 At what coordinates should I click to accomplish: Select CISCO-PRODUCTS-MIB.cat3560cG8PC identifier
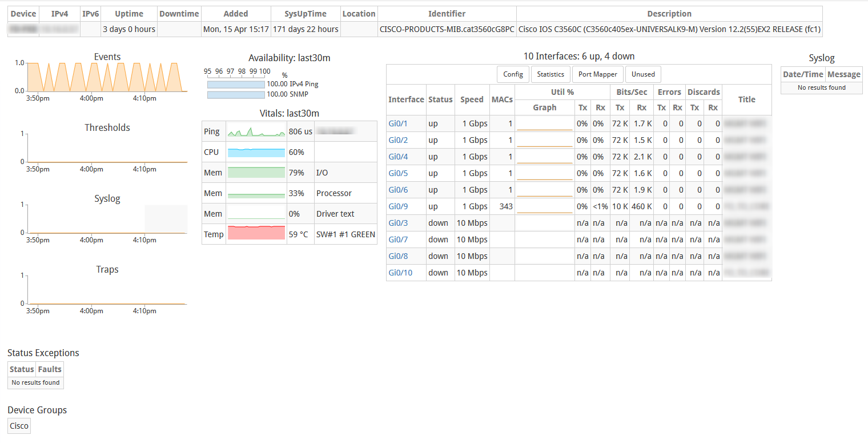point(447,29)
